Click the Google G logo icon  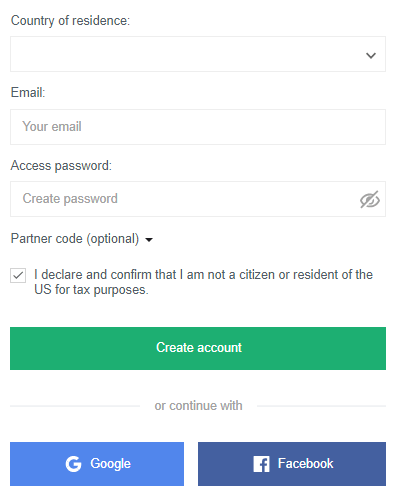[x=73, y=464]
